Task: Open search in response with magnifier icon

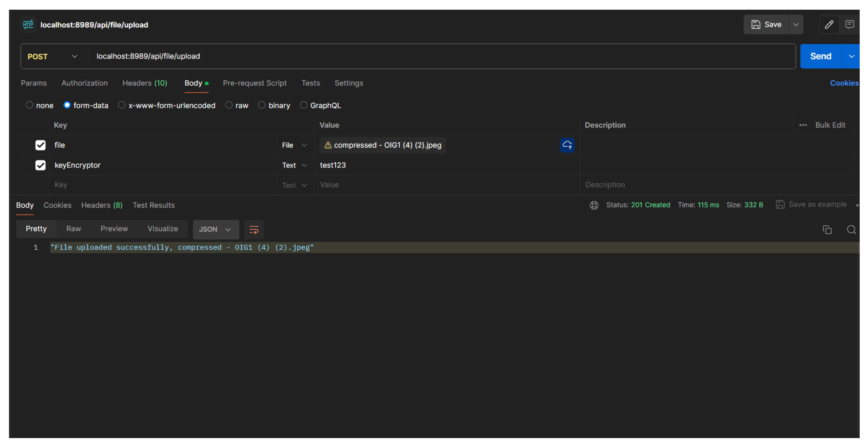Action: [851, 230]
